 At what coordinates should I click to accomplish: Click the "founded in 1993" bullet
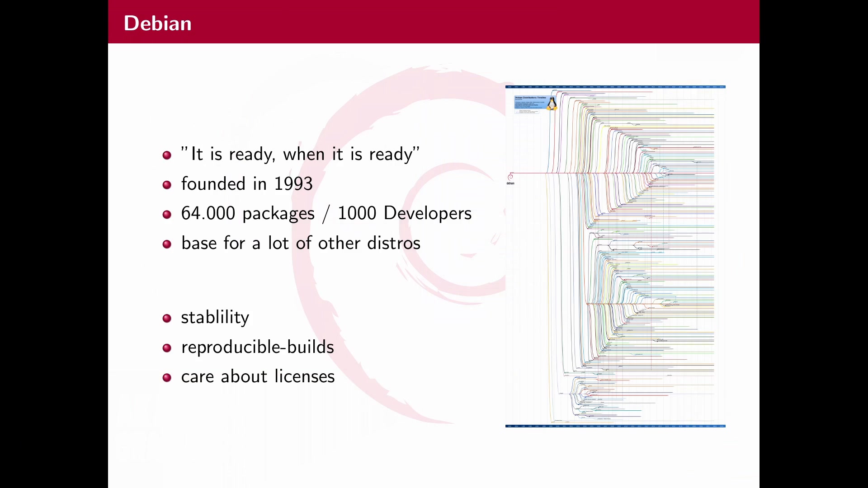247,184
